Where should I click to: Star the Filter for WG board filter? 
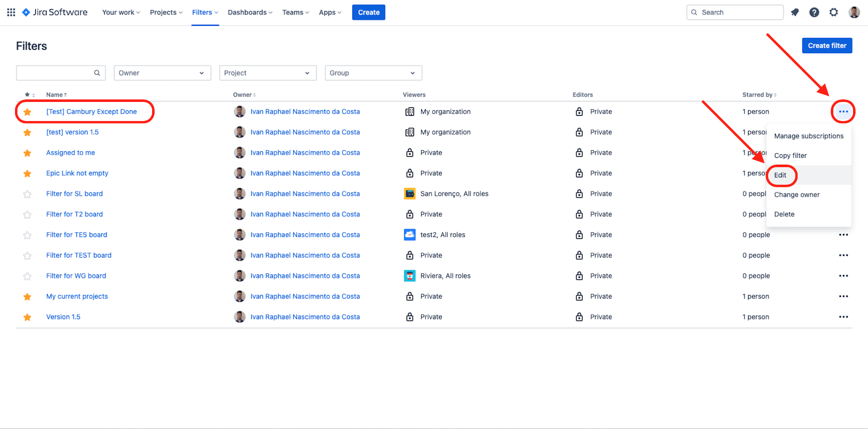pos(27,276)
